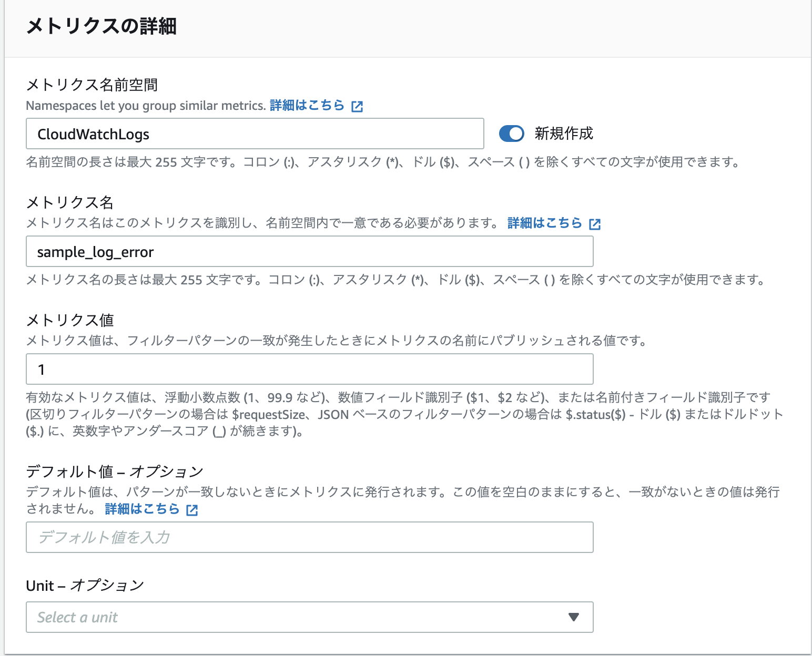Open the 詳細はこちら link in the デフォルト値 description

(x=141, y=509)
